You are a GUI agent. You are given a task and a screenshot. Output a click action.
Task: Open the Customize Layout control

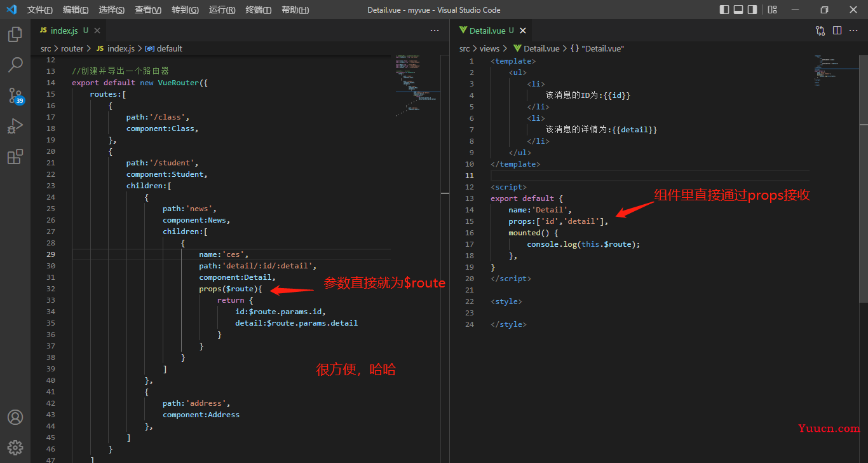[x=772, y=10]
